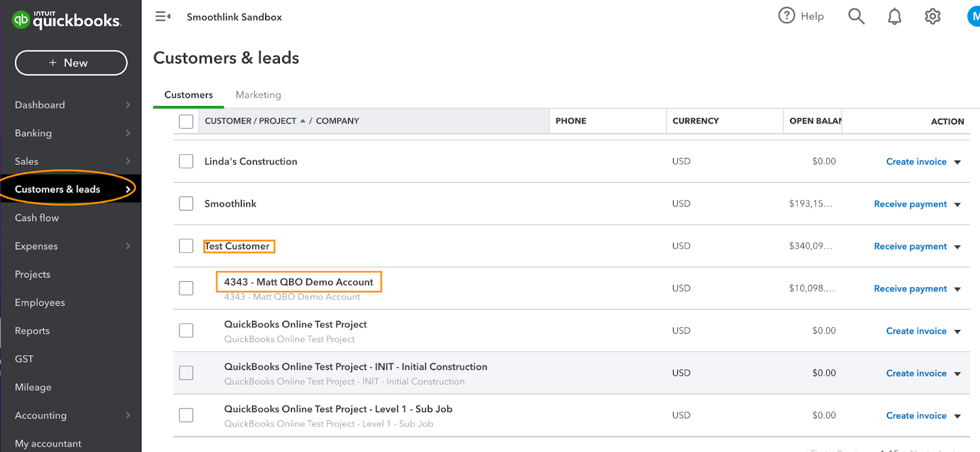The width and height of the screenshot is (980, 452).
Task: Check the INIT - Initial Construction row checkbox
Action: coord(186,372)
